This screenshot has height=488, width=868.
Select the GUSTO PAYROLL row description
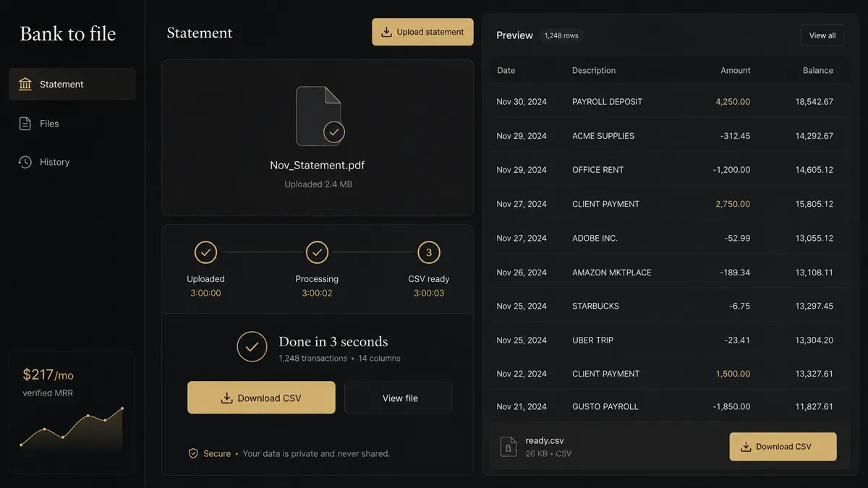[605, 406]
